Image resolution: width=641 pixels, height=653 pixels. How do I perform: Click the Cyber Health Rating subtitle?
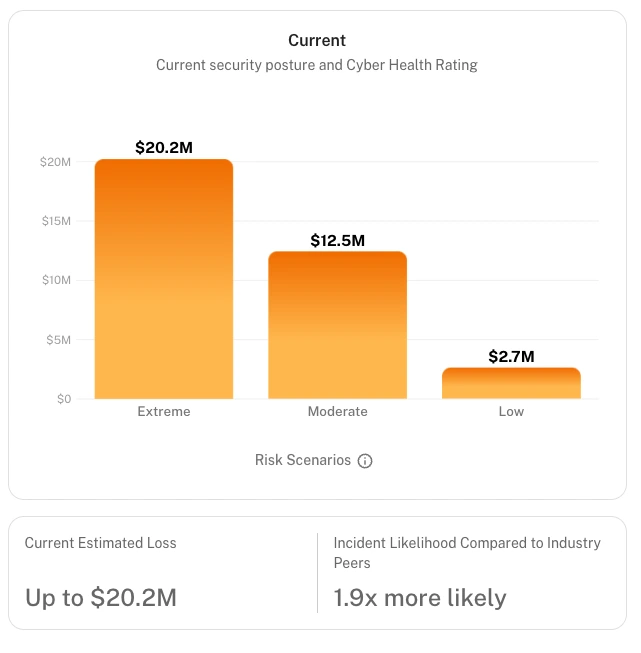[x=317, y=65]
